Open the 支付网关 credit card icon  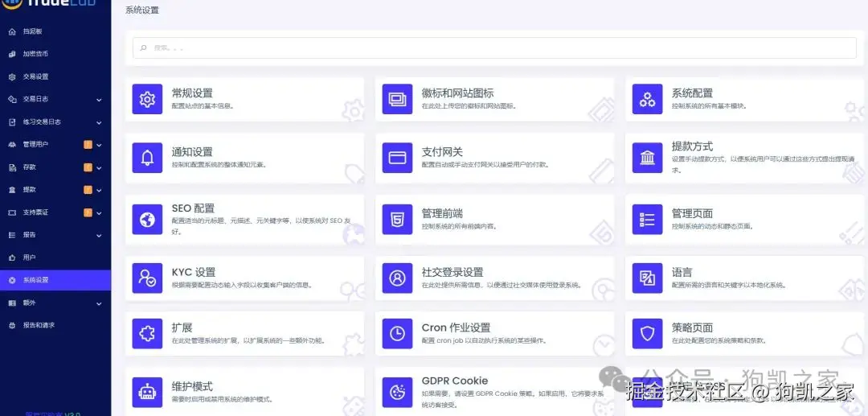pyautogui.click(x=398, y=158)
